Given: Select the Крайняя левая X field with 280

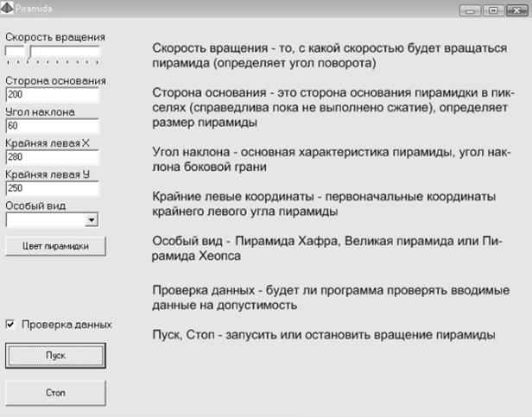Looking at the screenshot, I should point(53,156).
